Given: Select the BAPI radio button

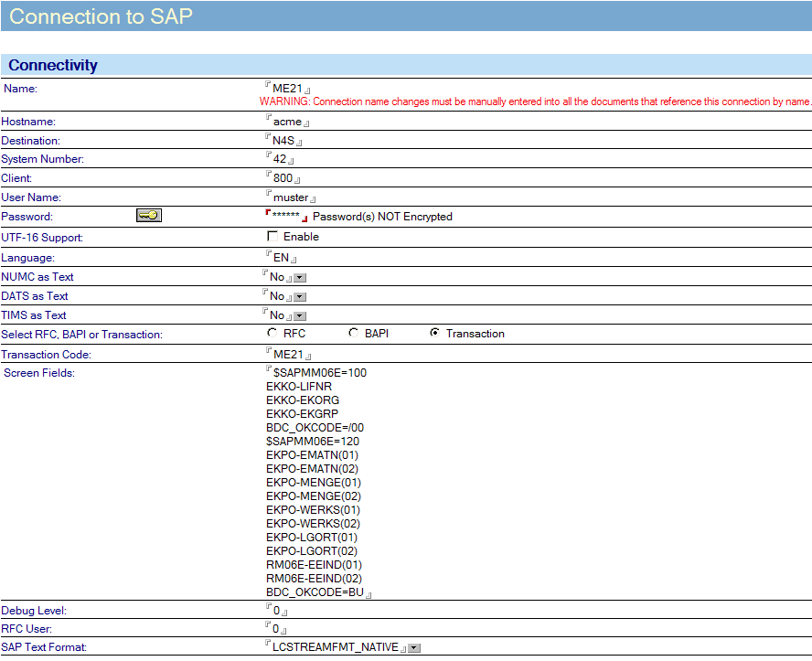Looking at the screenshot, I should point(353,333).
